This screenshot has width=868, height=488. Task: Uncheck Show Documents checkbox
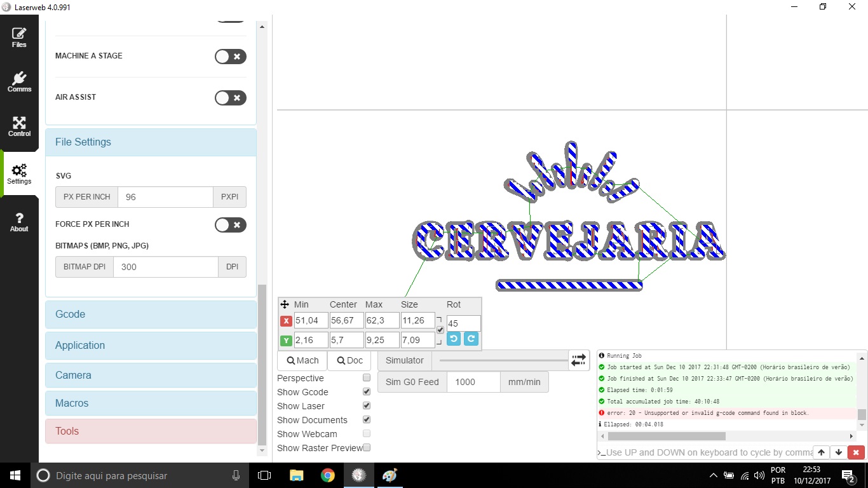coord(366,419)
